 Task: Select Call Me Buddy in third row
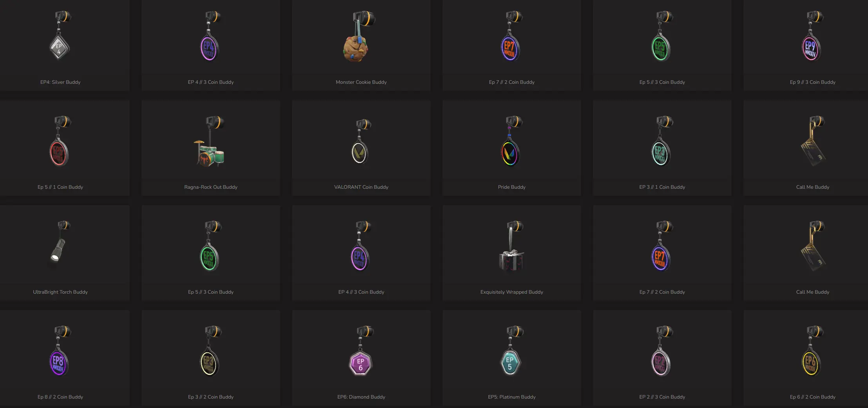tap(813, 253)
